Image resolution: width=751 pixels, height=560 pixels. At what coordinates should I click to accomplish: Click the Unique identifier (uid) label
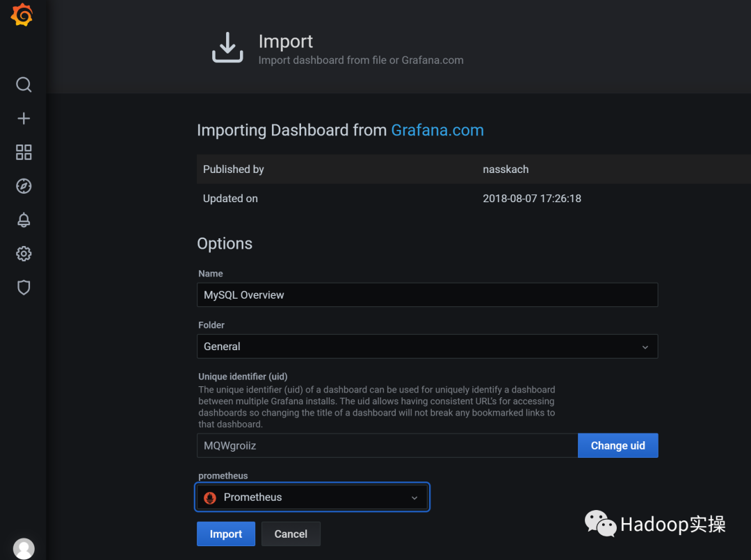coord(243,377)
